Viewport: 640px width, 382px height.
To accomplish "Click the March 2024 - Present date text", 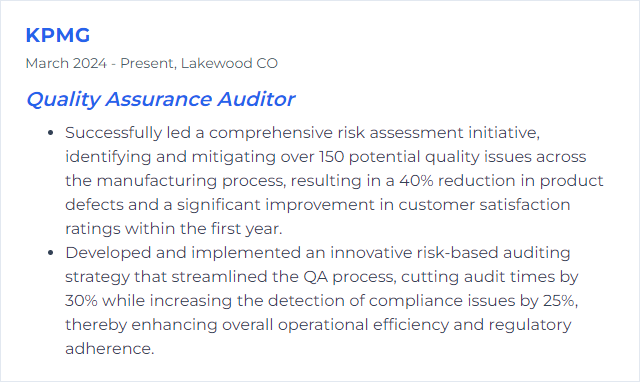I will click(100, 64).
